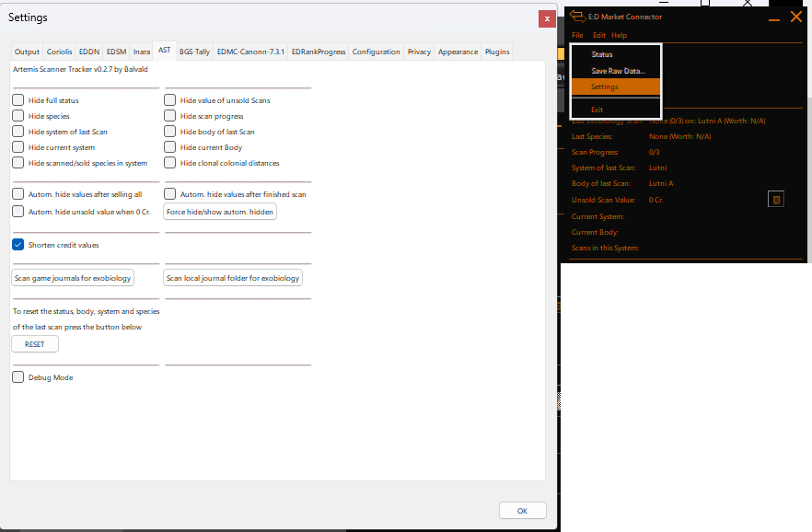The width and height of the screenshot is (812, 532).
Task: Open the Help menu in Market Connector
Action: click(619, 35)
